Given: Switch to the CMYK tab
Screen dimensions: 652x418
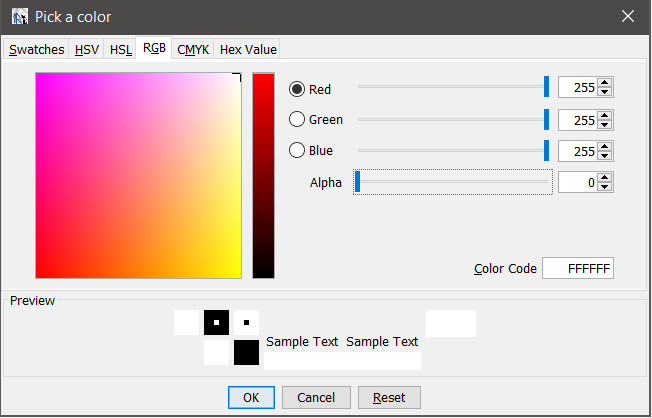Looking at the screenshot, I should coord(193,49).
